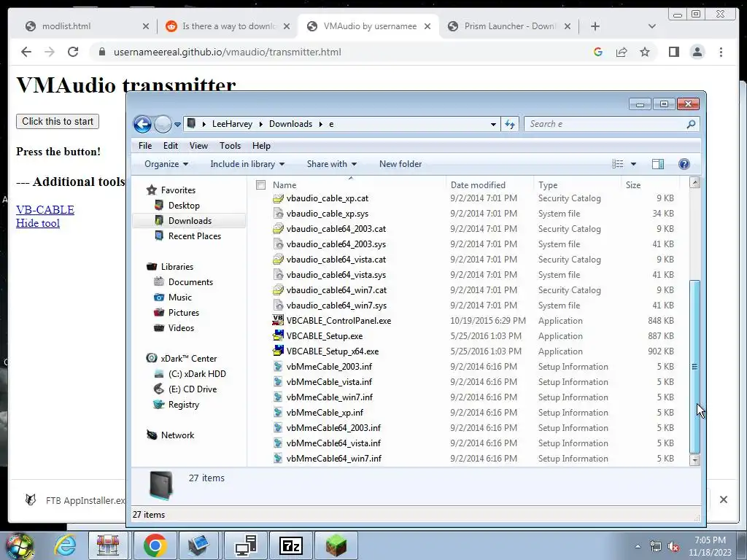The image size is (747, 560).
Task: Select vbaudio_cable_xp.cat file
Action: [x=328, y=198]
